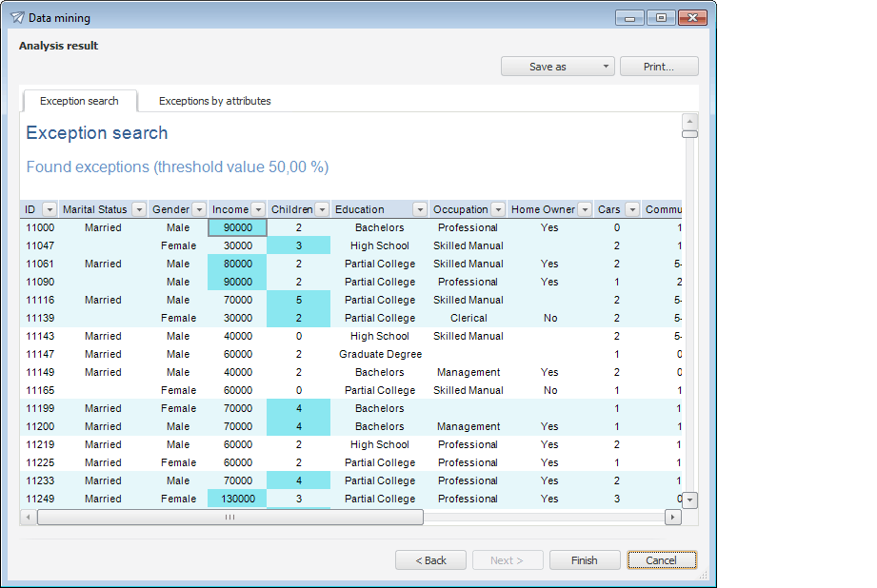Open the Income column filter arrow
Screen dimensions: 877x588
tap(258, 209)
